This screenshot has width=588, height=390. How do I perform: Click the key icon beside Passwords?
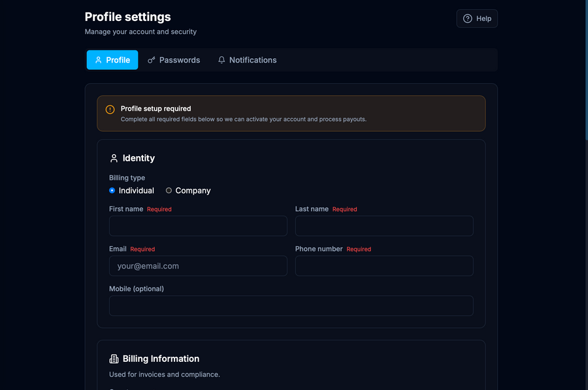point(151,60)
